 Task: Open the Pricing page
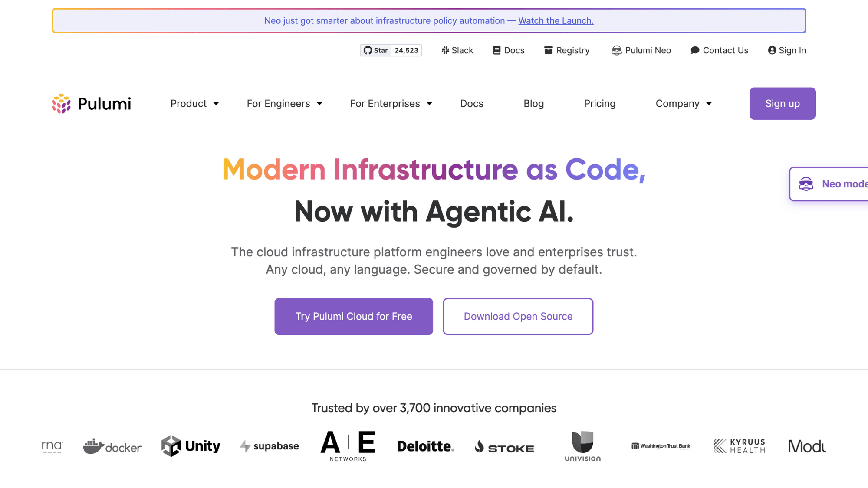(x=599, y=104)
